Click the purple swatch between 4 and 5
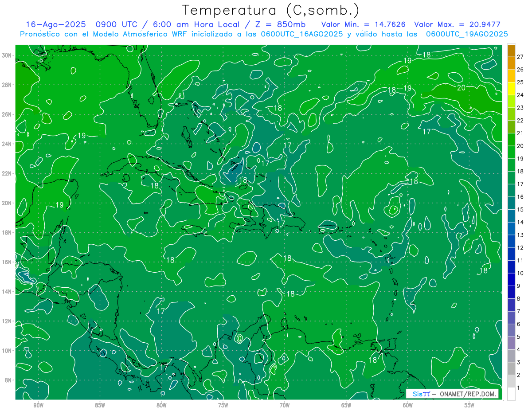The width and height of the screenshot is (532, 411). 512,343
